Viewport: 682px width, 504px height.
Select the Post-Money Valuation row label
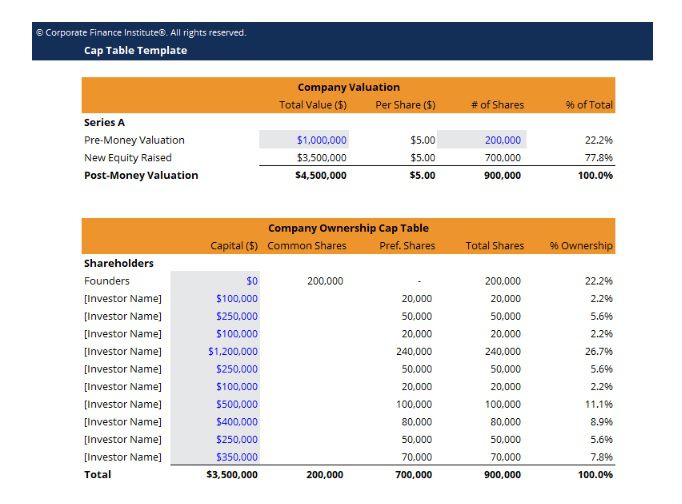pyautogui.click(x=141, y=175)
